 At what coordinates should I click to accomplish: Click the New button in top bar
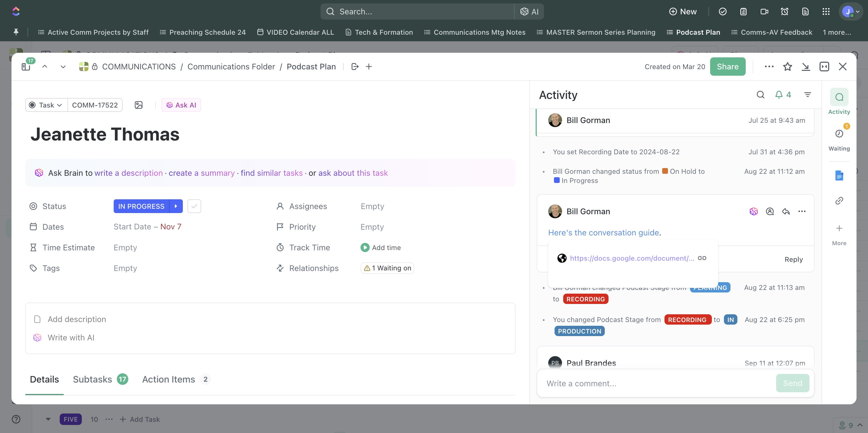pyautogui.click(x=683, y=11)
